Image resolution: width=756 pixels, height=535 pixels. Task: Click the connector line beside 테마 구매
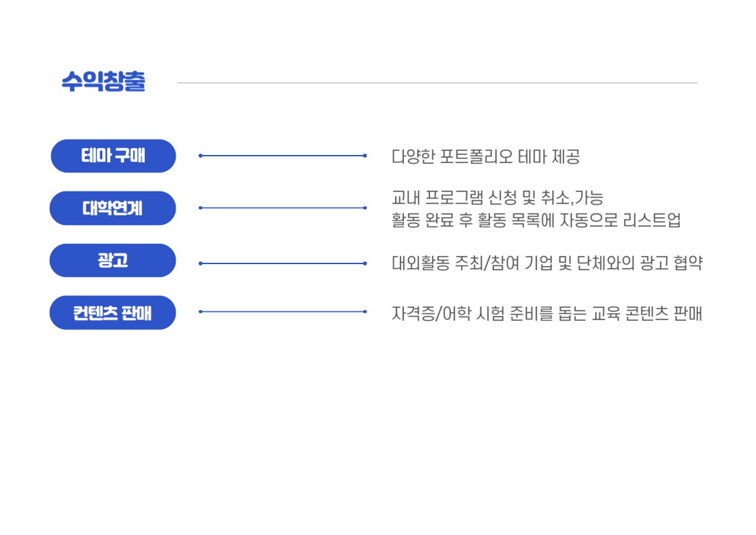pos(283,156)
